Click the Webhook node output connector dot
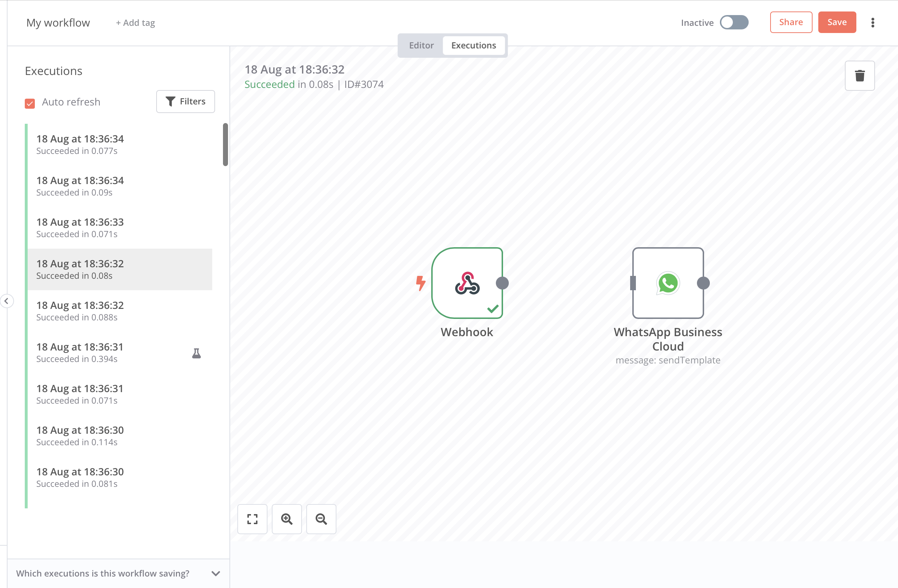898x588 pixels. pyautogui.click(x=502, y=283)
